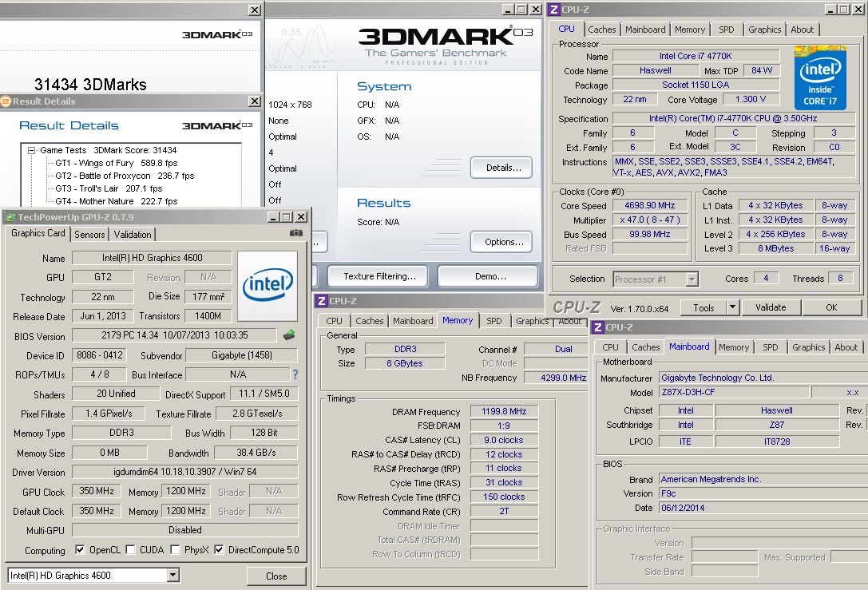The width and height of the screenshot is (868, 590).
Task: Click the GPU-Z screenshot camera icon
Action: [x=296, y=233]
